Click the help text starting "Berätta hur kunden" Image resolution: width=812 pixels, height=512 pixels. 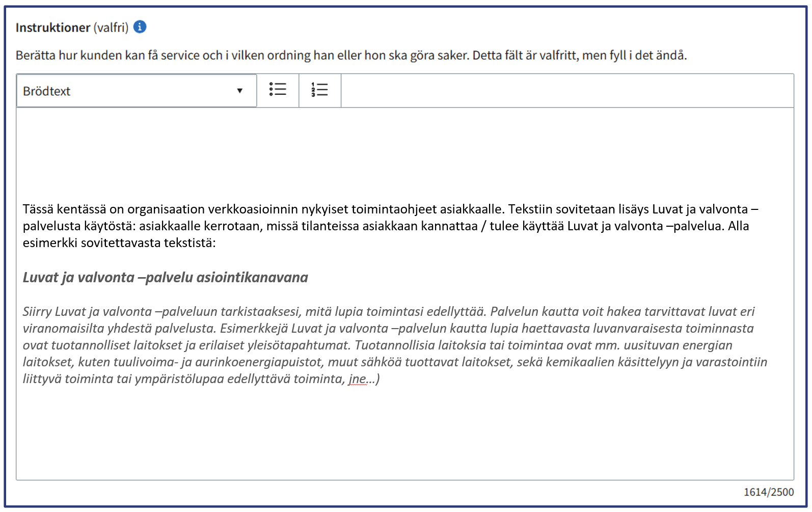[350, 55]
